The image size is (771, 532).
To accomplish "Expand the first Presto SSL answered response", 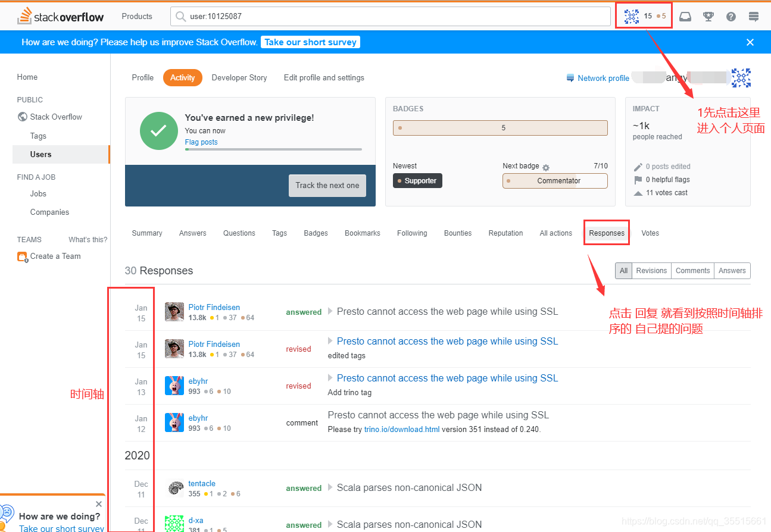I will click(331, 311).
